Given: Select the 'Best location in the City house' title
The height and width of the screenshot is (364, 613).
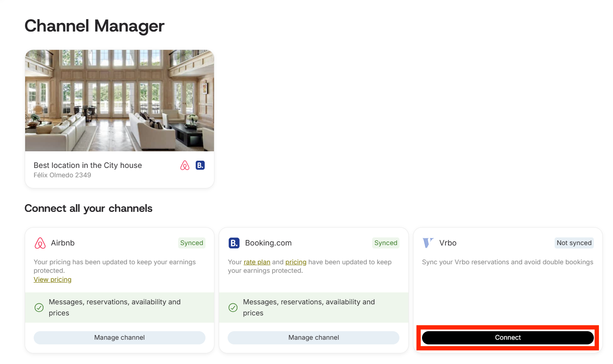Looking at the screenshot, I should (x=88, y=165).
